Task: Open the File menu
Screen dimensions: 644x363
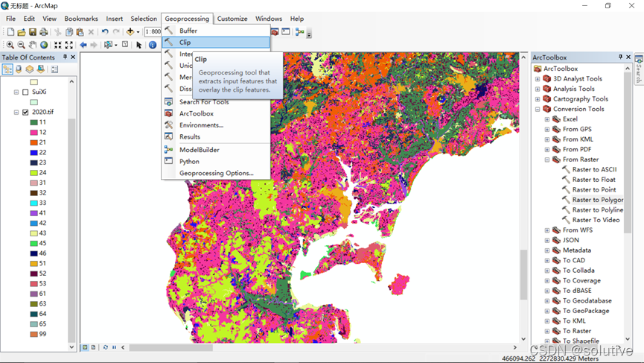Action: tap(10, 19)
